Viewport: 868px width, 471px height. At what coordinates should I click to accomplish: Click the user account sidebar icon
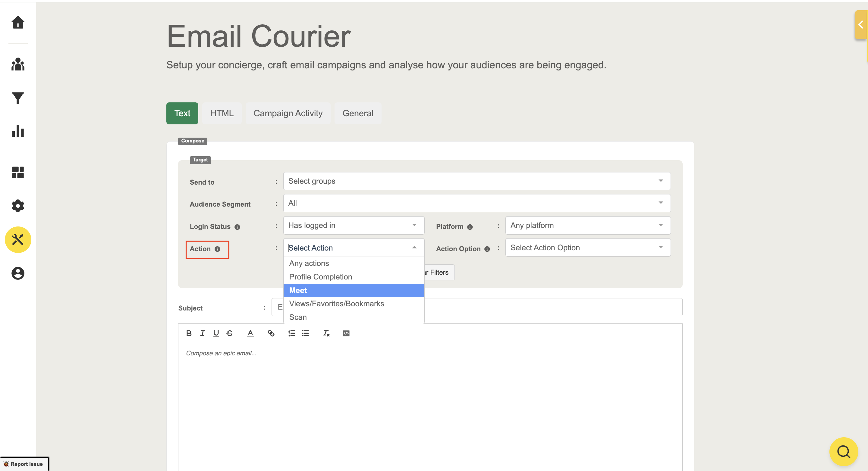click(18, 273)
